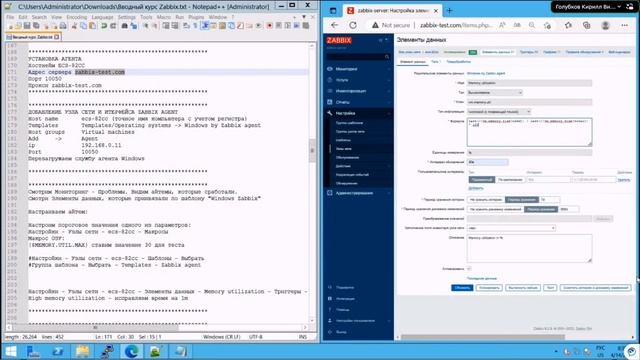The height and width of the screenshot is (360, 640).
Task: Start macro recording with red record icon
Action: [269, 26]
